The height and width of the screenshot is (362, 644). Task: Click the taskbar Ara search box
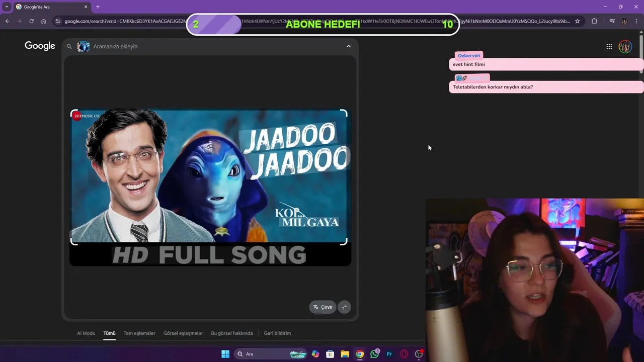click(x=272, y=354)
